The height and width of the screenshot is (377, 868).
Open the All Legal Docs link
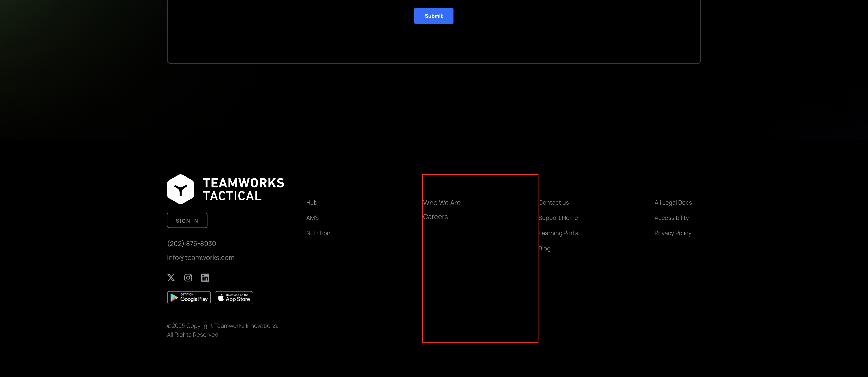coord(673,203)
